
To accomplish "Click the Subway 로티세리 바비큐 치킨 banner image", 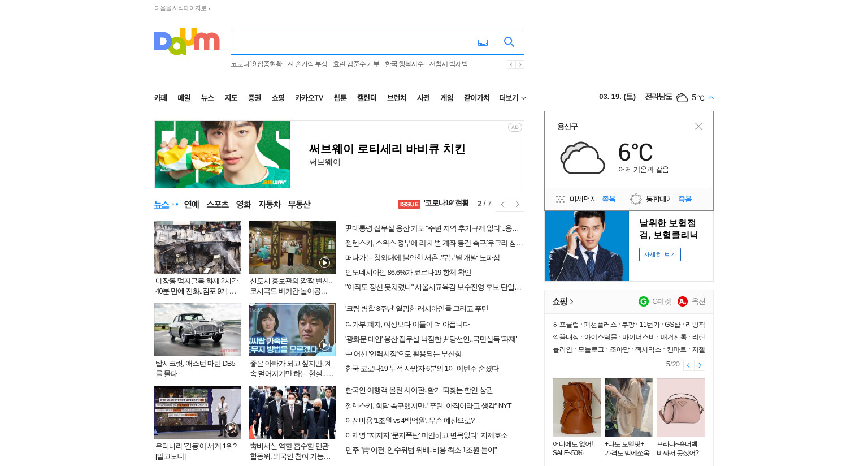I will point(222,154).
